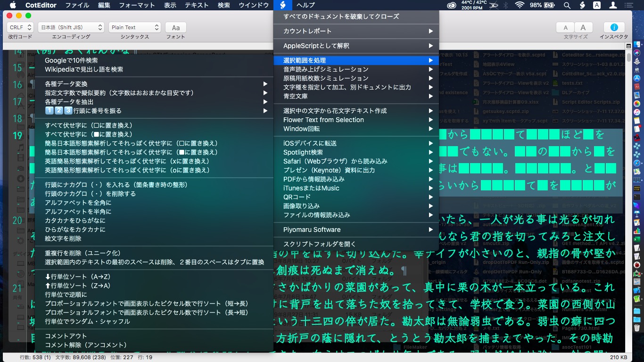The width and height of the screenshot is (644, 362).
Task: Click the input source A icon
Action: click(x=597, y=5)
